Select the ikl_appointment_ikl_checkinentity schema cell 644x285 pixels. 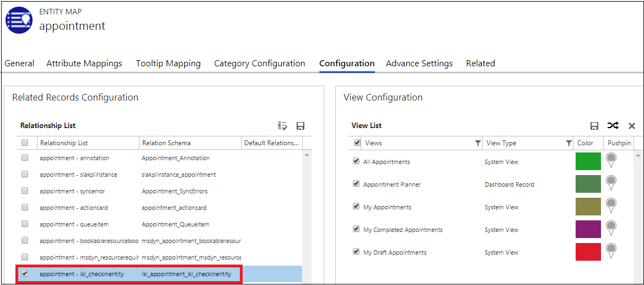(x=186, y=274)
